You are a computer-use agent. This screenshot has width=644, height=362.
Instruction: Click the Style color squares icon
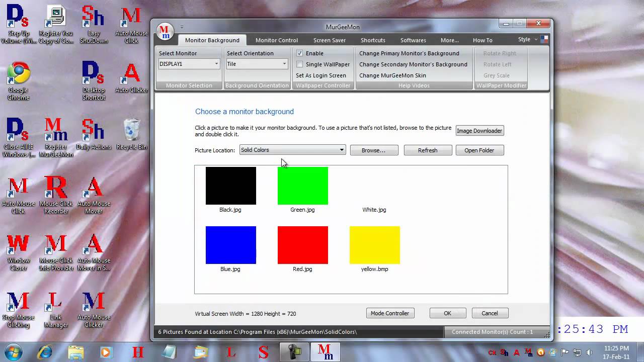point(544,39)
